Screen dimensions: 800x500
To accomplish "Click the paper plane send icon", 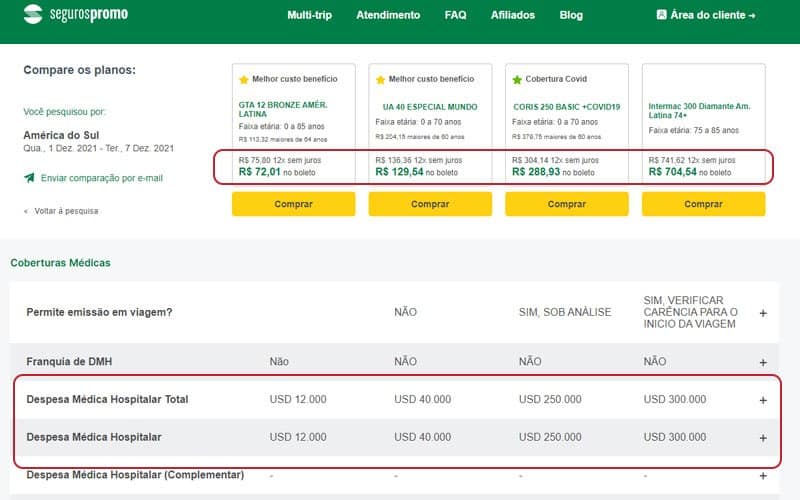I will (x=30, y=178).
